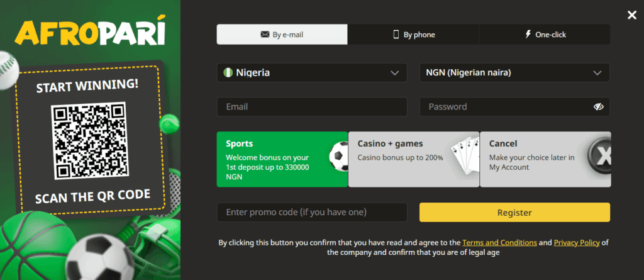The height and width of the screenshot is (280, 644).
Task: Choose the Casino + games bonus option
Action: click(x=402, y=159)
